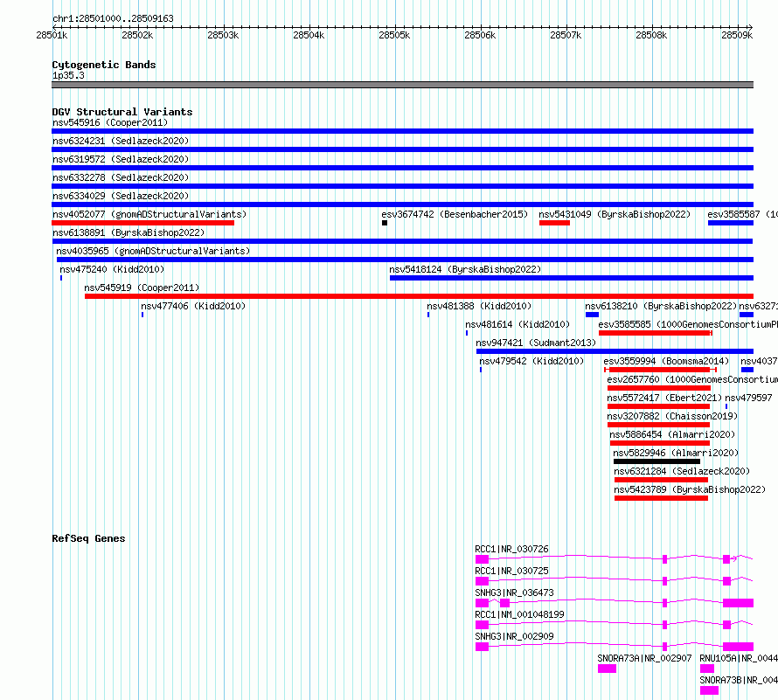The height and width of the screenshot is (700, 778).
Task: Click the nsv6138210 (ByrskaBishop2022) label
Action: coord(662,306)
